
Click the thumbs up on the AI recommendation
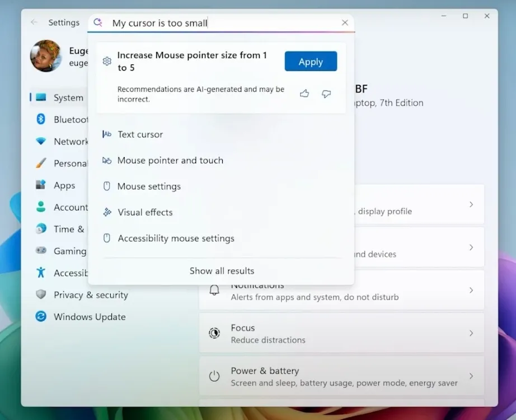pyautogui.click(x=304, y=94)
